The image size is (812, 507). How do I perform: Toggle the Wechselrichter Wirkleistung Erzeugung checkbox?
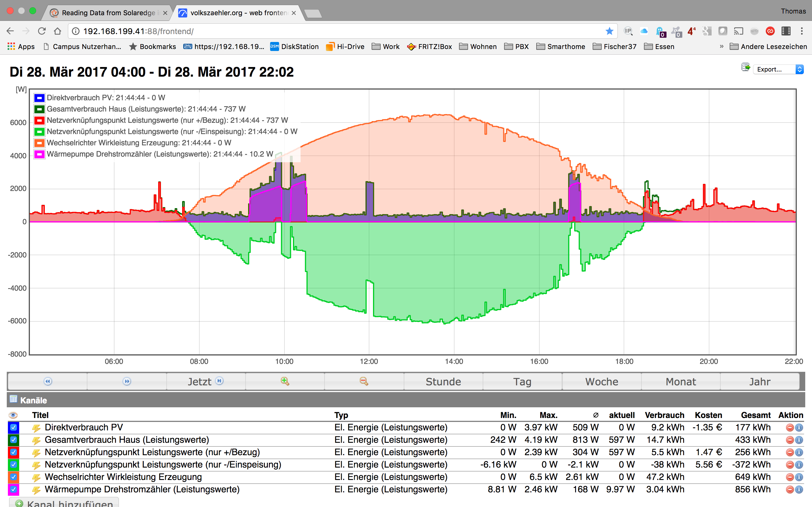coord(14,477)
